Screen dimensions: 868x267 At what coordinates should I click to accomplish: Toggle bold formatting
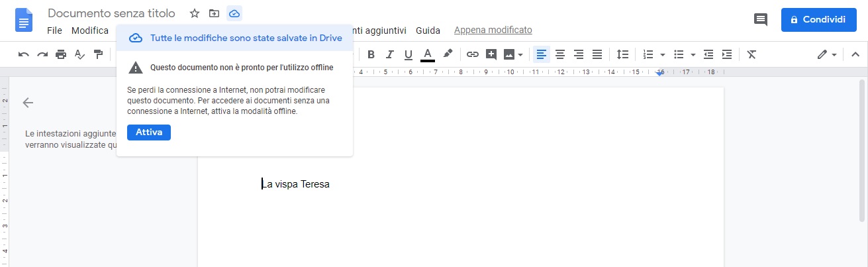[371, 54]
